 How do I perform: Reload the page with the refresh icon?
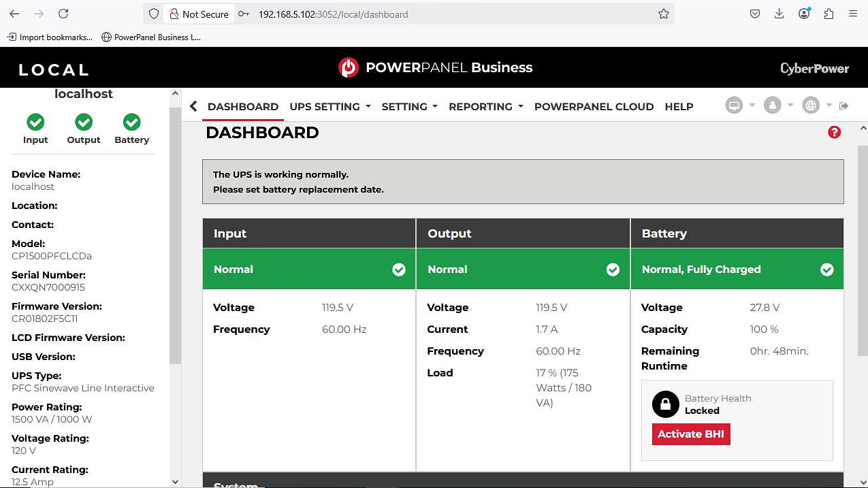pos(63,14)
